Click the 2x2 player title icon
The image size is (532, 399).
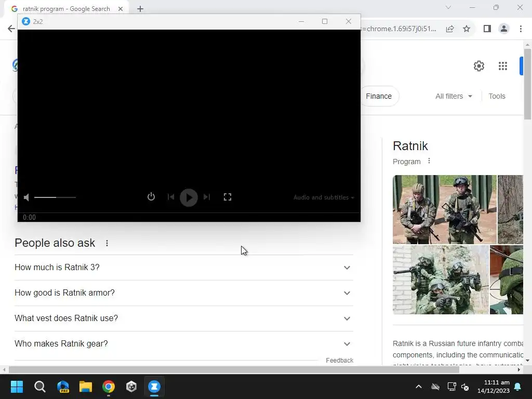(x=26, y=21)
